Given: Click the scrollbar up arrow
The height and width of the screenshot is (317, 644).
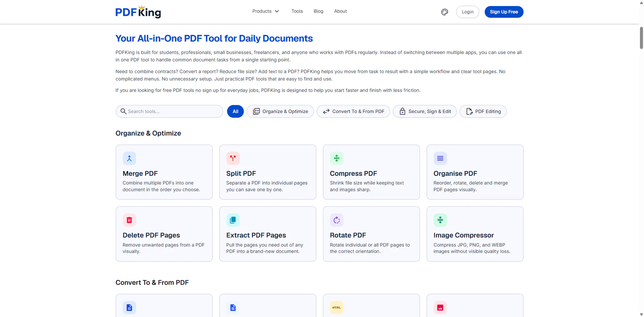Looking at the screenshot, I should tap(641, 2).
